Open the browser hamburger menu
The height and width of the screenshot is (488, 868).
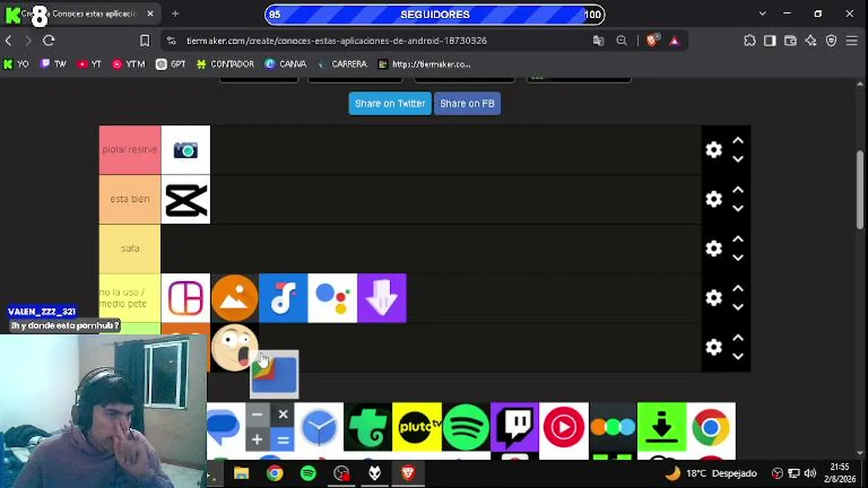pos(852,41)
